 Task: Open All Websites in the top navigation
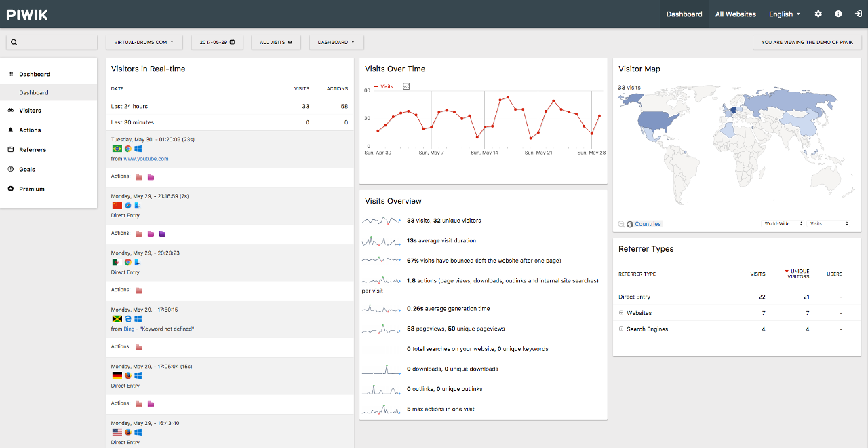735,13
